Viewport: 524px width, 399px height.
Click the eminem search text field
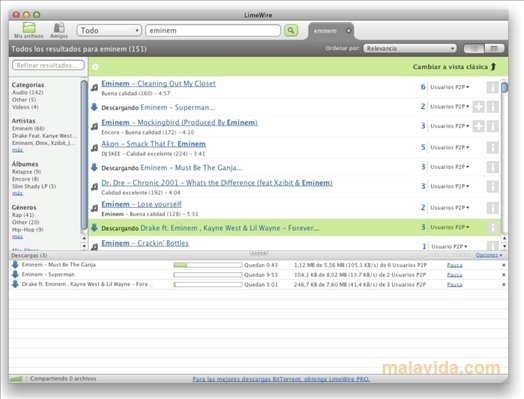pyautogui.click(x=213, y=30)
